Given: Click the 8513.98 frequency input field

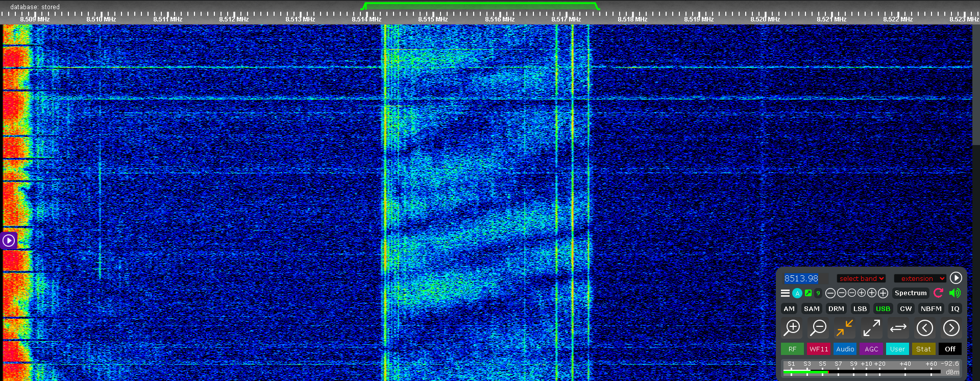Looking at the screenshot, I should coord(806,278).
